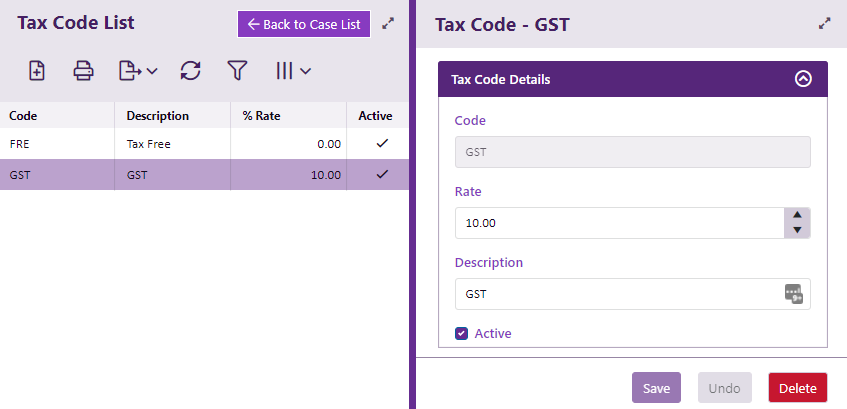Viewport: 847px width, 409px height.
Task: Decrease the Rate with down arrow
Action: coord(797,231)
